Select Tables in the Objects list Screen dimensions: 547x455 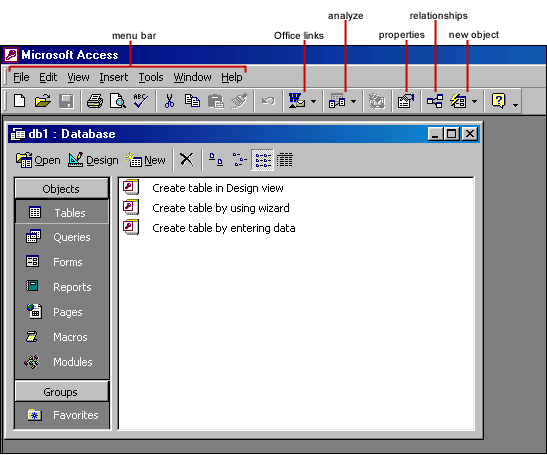tap(62, 212)
